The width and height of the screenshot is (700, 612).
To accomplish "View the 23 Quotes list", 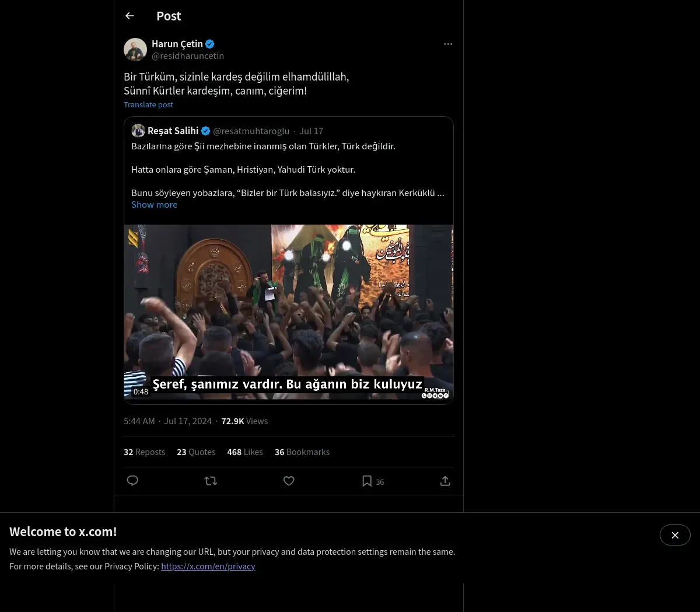I will (x=196, y=452).
